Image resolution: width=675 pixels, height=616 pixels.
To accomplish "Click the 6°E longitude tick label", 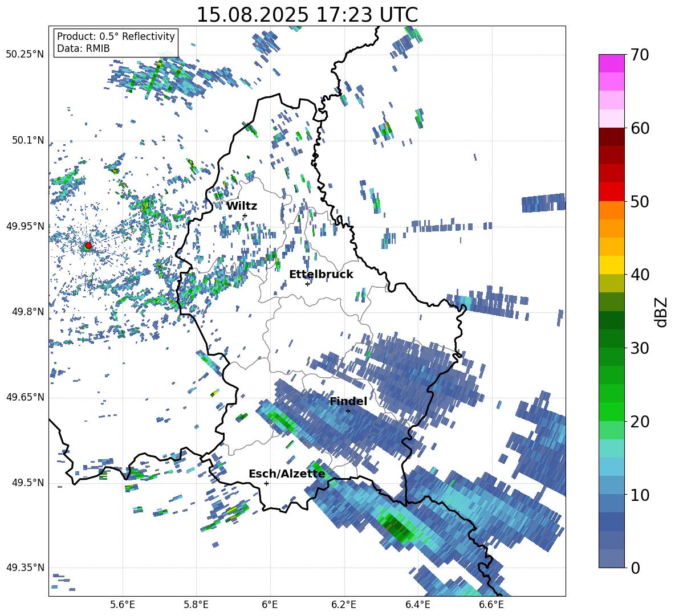I will 270,605.
